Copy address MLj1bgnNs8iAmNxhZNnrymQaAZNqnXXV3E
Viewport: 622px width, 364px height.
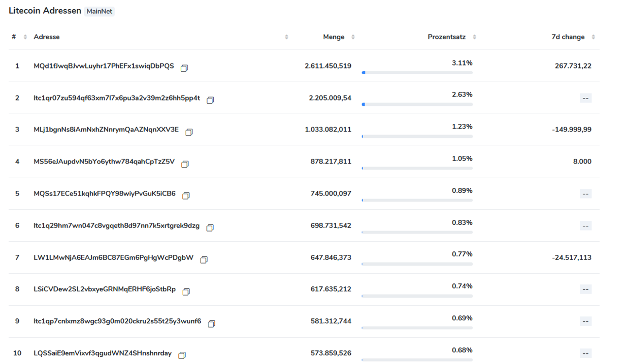(189, 132)
